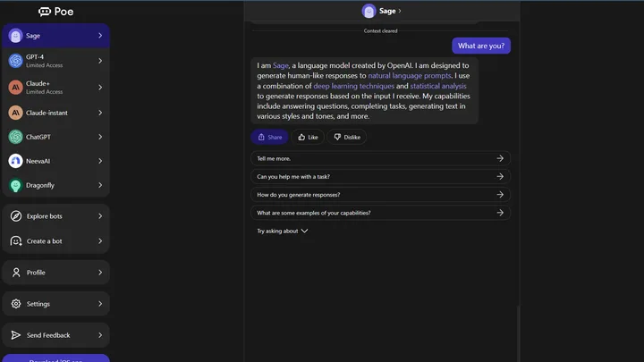Image resolution: width=644 pixels, height=362 pixels.
Task: Expand the Dragonfly row chevron
Action: tap(100, 185)
